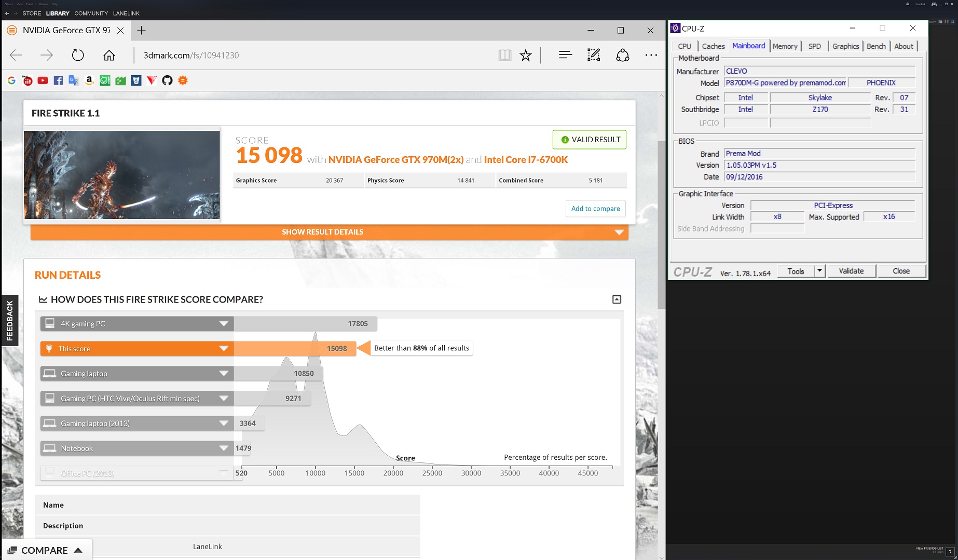
Task: Open Steam LANELINK profile menu
Action: 126,13
